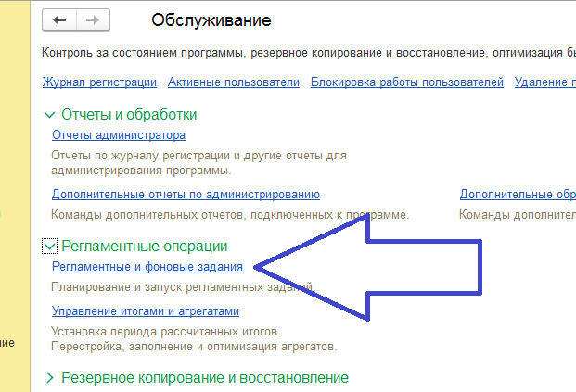The width and height of the screenshot is (576, 392).
Task: Open Управление итогами и агрегатами link
Action: (146, 311)
